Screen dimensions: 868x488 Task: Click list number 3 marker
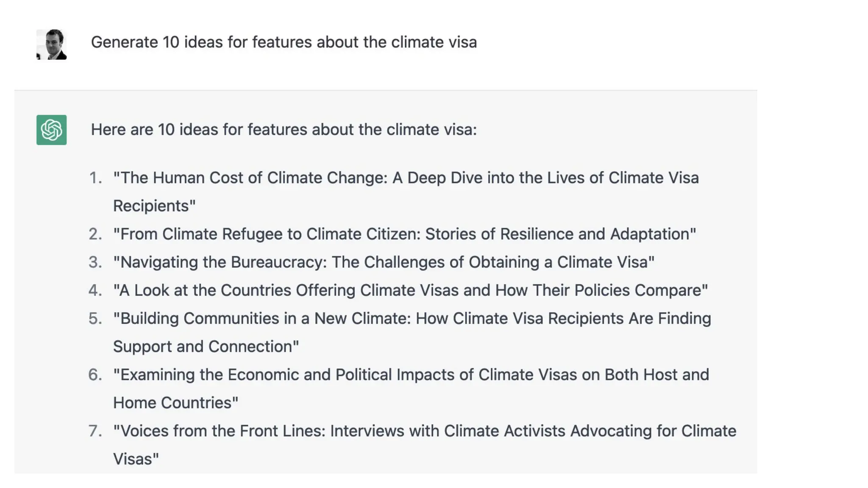point(95,262)
